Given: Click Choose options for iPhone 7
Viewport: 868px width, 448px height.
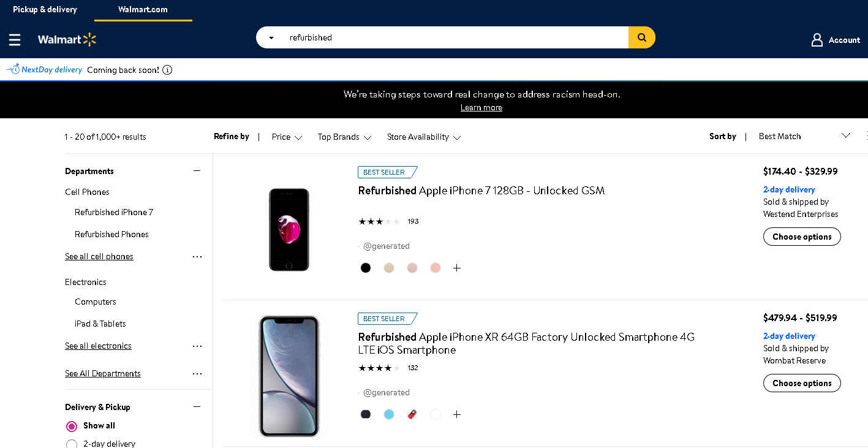Looking at the screenshot, I should tap(802, 237).
